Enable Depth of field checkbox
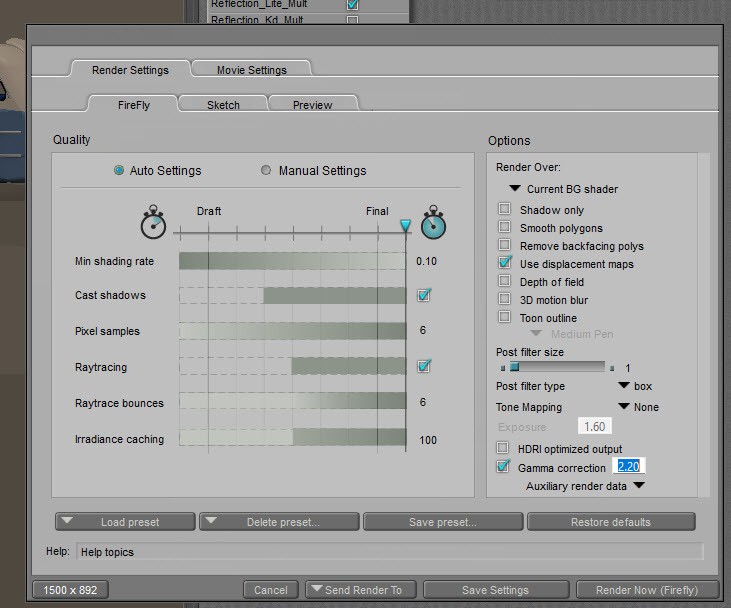This screenshot has width=731, height=608. tap(504, 281)
